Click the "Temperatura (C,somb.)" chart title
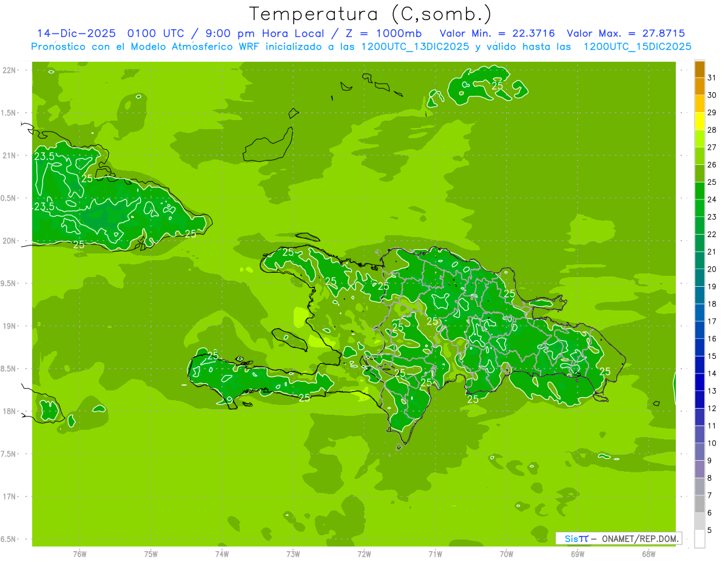The width and height of the screenshot is (728, 562). [370, 14]
